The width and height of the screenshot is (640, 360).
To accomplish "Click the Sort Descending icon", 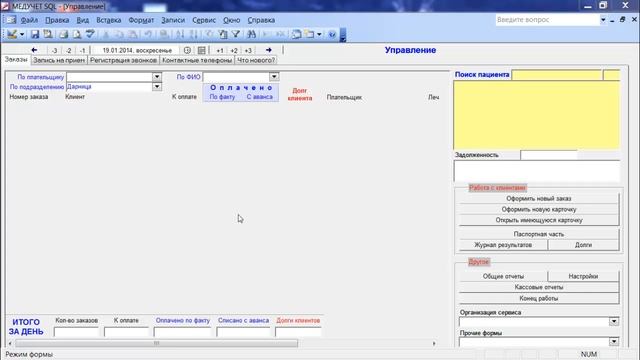I will tap(194, 34).
